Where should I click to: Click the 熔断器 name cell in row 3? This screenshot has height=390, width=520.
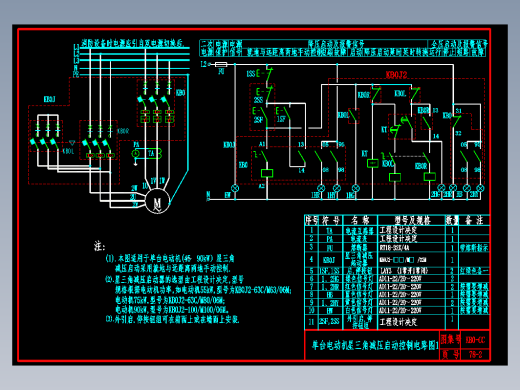click(x=360, y=248)
